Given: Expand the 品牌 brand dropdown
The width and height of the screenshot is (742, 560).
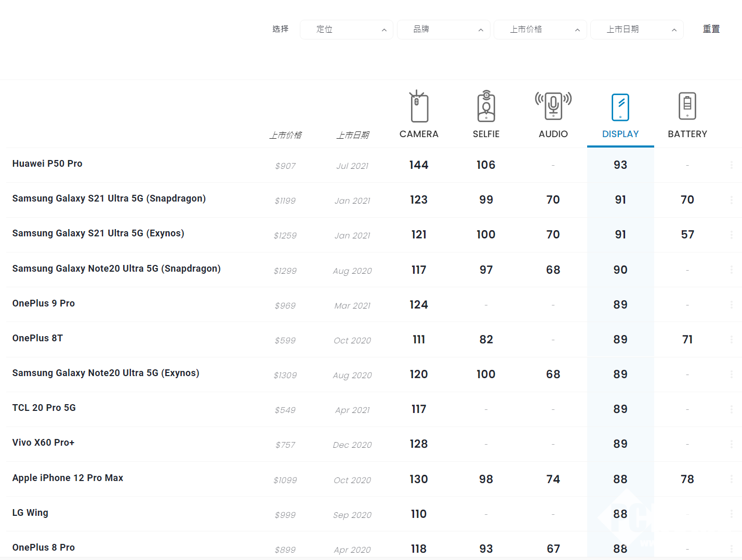Looking at the screenshot, I should coord(443,30).
